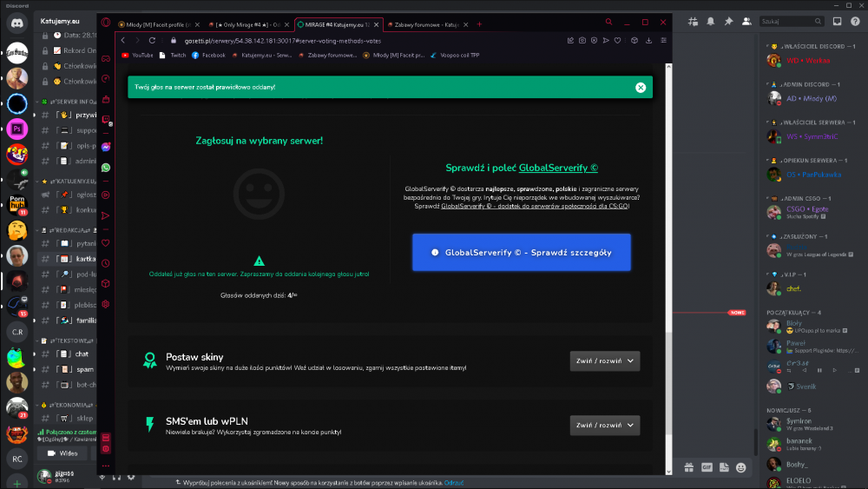Open Twitch panel in Opera sidebar

click(106, 120)
